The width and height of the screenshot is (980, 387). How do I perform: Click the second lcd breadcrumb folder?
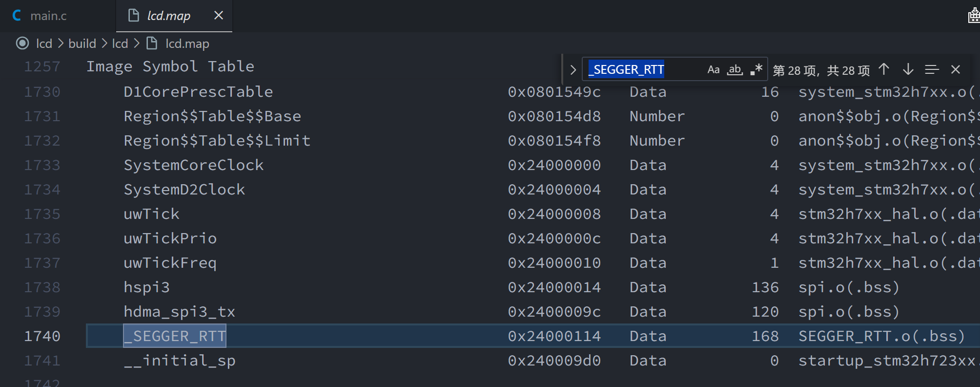click(120, 43)
